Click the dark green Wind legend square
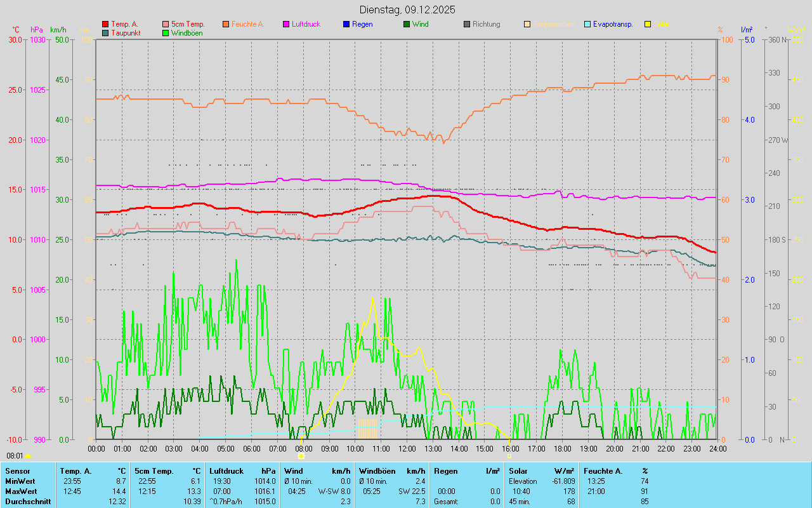Image resolution: width=812 pixels, height=508 pixels. tap(407, 24)
